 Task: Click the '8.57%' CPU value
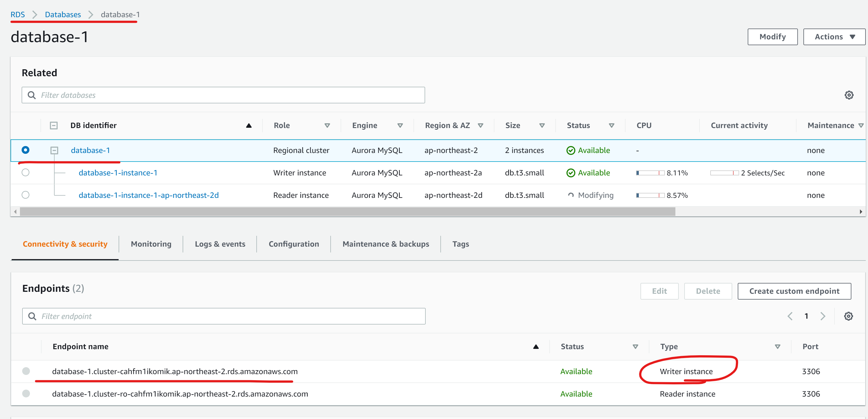[677, 195]
